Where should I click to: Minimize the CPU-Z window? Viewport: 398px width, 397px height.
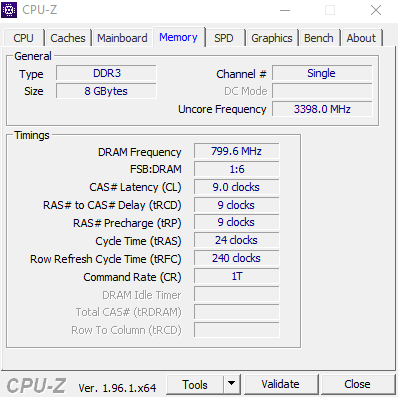tap(285, 10)
